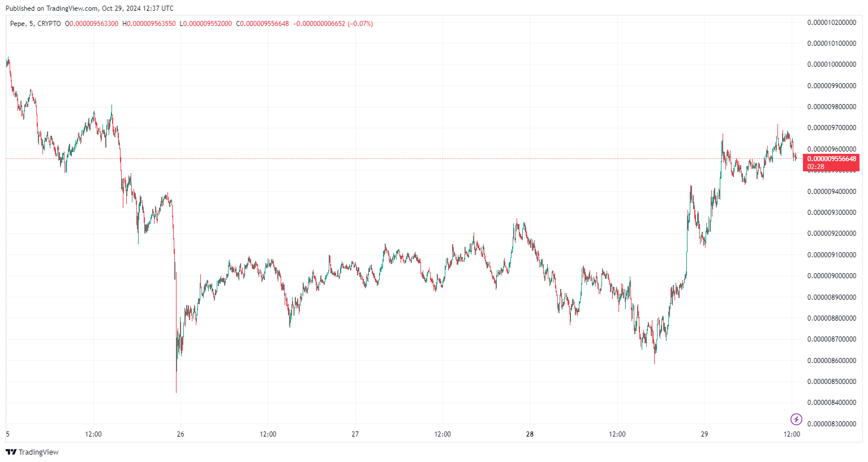Click the 27 date label on time axis
The width and height of the screenshot is (868, 462).
tap(355, 434)
